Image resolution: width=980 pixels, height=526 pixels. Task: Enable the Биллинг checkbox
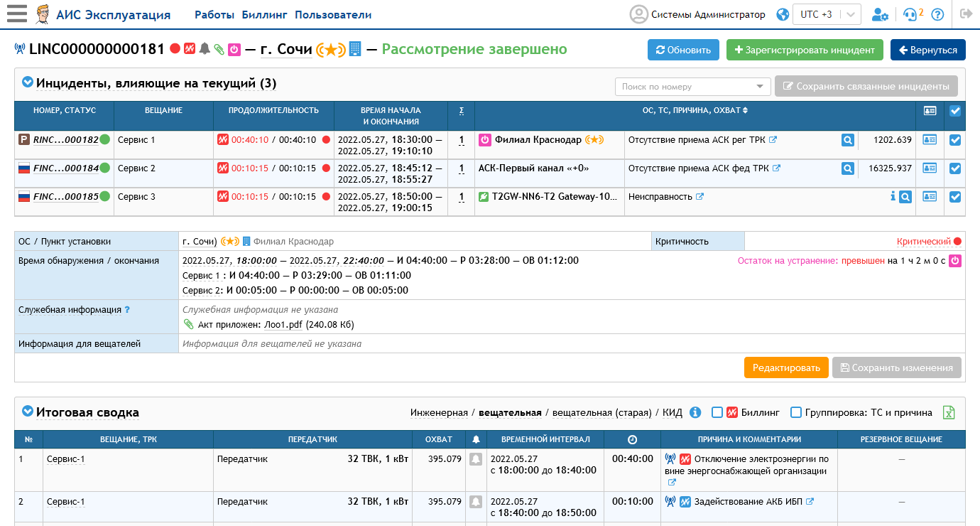pos(717,412)
